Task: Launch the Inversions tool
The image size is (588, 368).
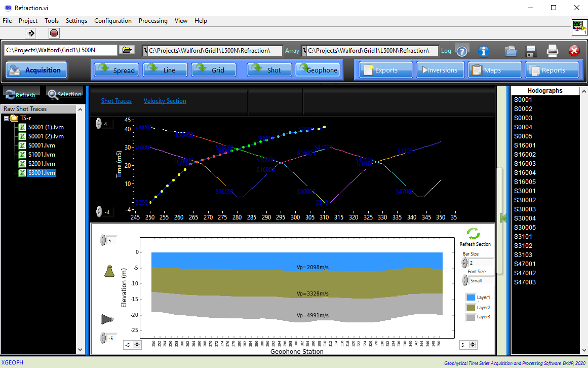Action: [x=440, y=70]
